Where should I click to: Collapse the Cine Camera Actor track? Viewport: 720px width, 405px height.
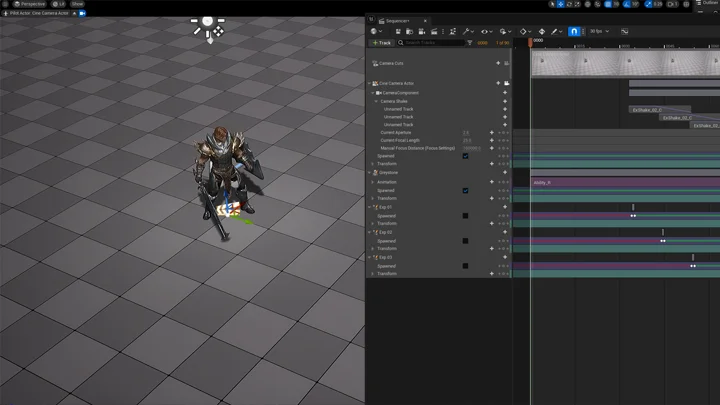coord(369,84)
